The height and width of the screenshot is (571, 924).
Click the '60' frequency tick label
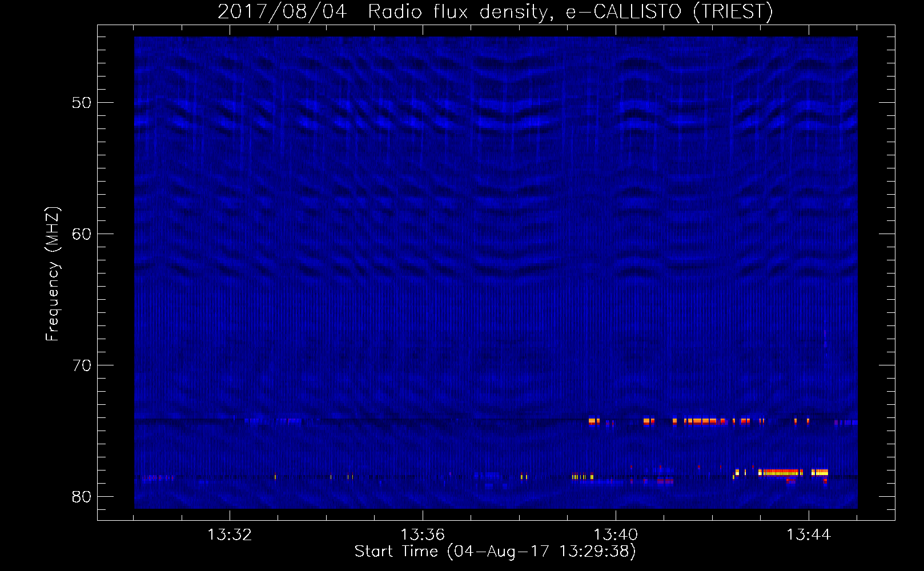[82, 234]
